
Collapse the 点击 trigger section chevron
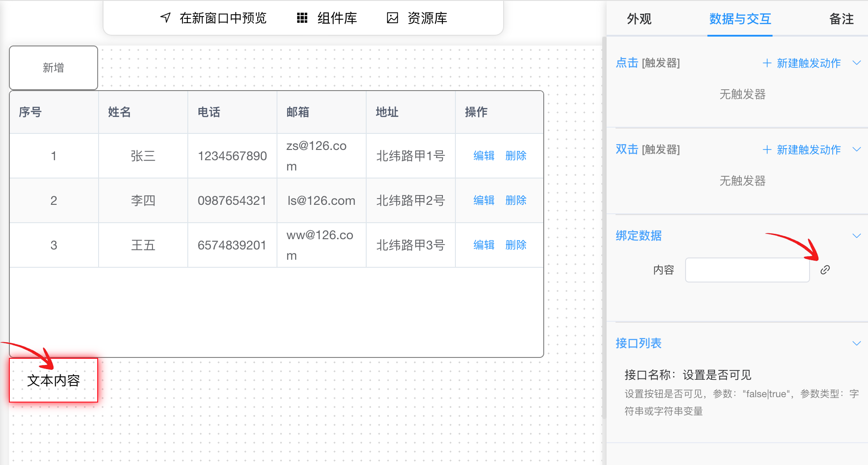[x=856, y=63]
